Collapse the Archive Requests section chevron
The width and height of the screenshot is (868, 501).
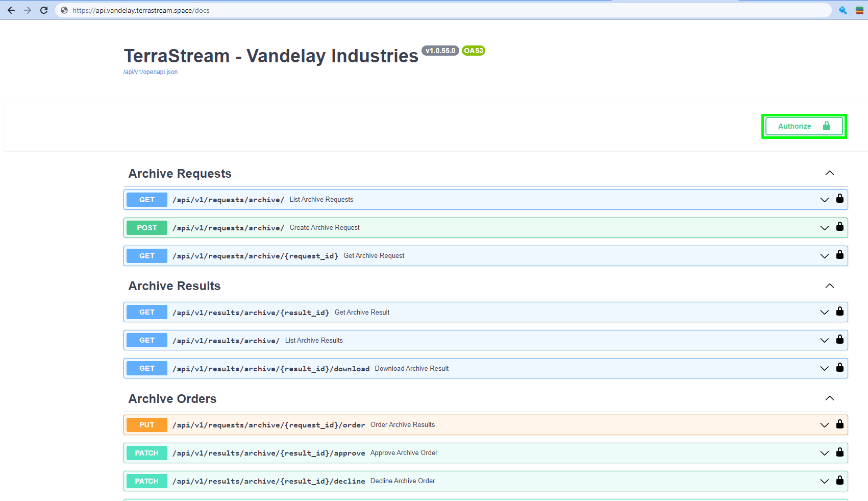coord(830,173)
